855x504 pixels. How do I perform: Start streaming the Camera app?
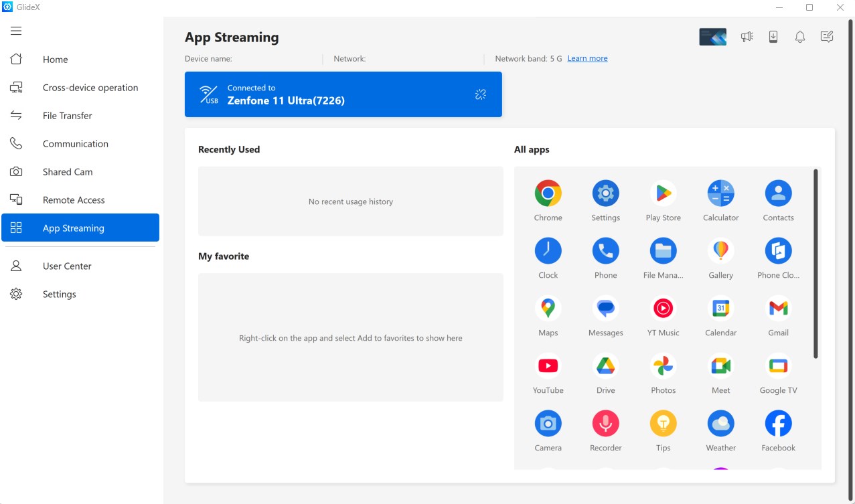(x=548, y=423)
